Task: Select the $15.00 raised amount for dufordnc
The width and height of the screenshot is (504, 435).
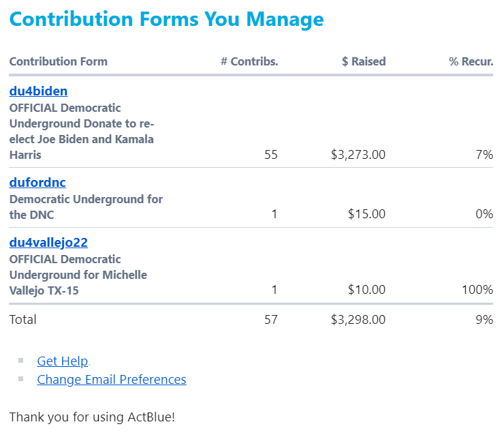Action: (366, 214)
